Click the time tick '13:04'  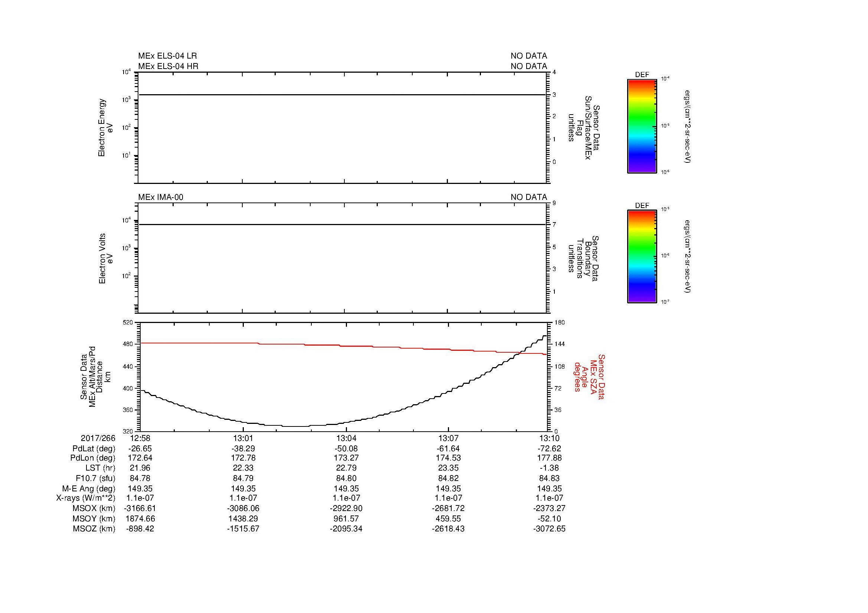click(346, 438)
